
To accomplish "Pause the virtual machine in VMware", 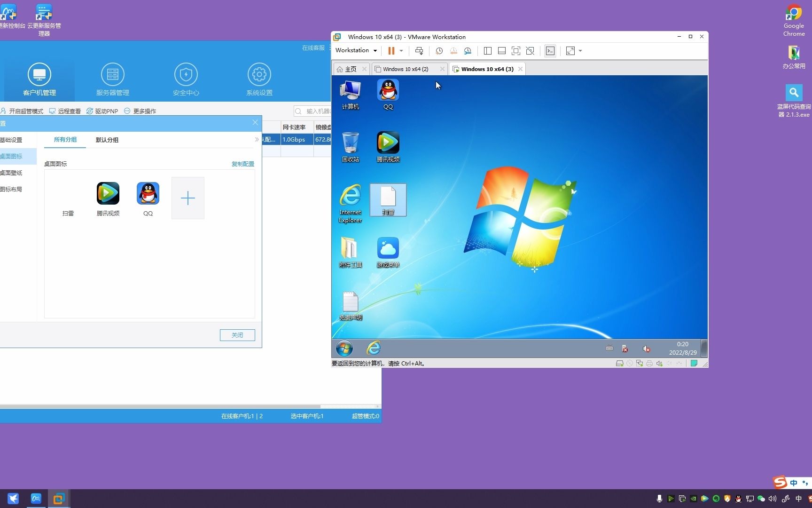I will tap(391, 51).
